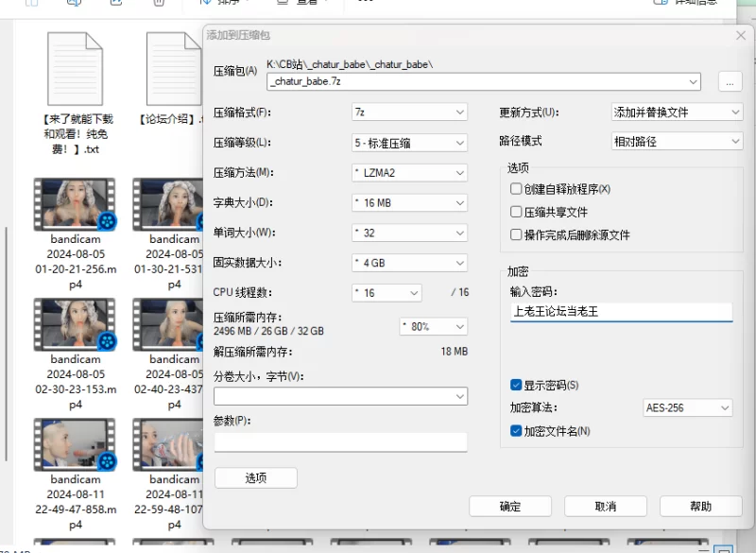Expand the 压缩等级 dropdown
The width and height of the screenshot is (756, 553).
(409, 143)
